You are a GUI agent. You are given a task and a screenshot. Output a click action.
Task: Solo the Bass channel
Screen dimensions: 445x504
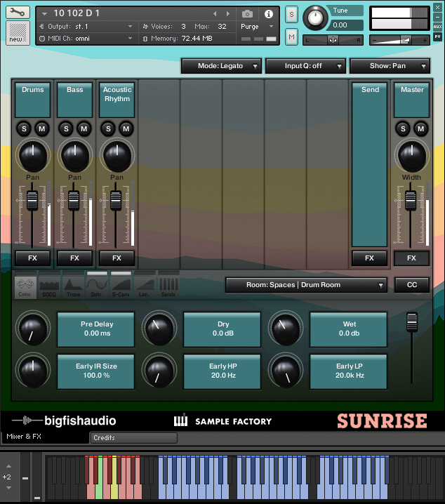click(66, 129)
